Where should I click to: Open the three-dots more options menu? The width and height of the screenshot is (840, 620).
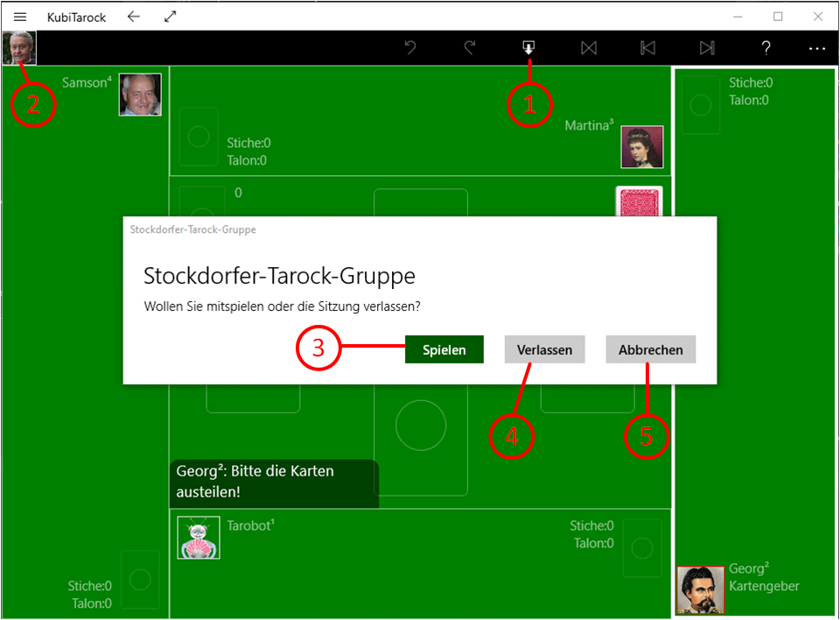click(x=817, y=48)
